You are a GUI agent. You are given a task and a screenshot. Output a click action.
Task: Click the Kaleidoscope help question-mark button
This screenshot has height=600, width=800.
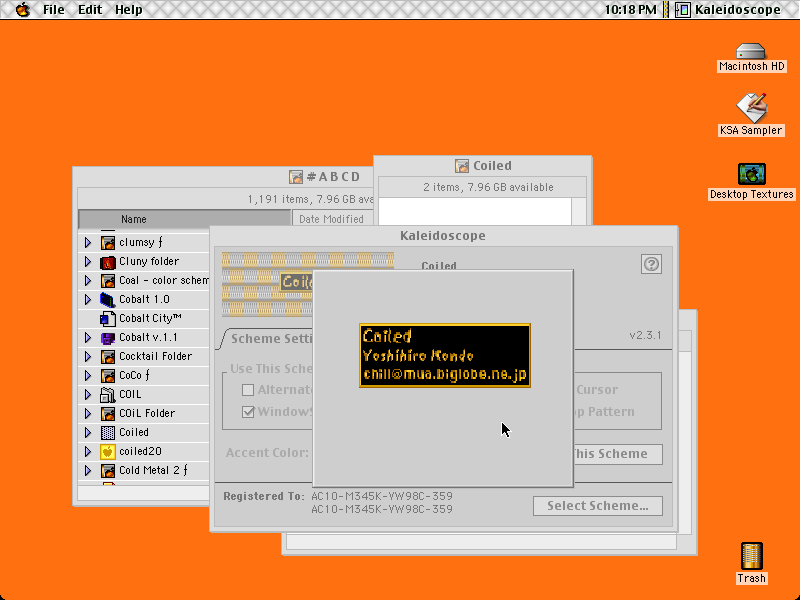click(x=651, y=264)
